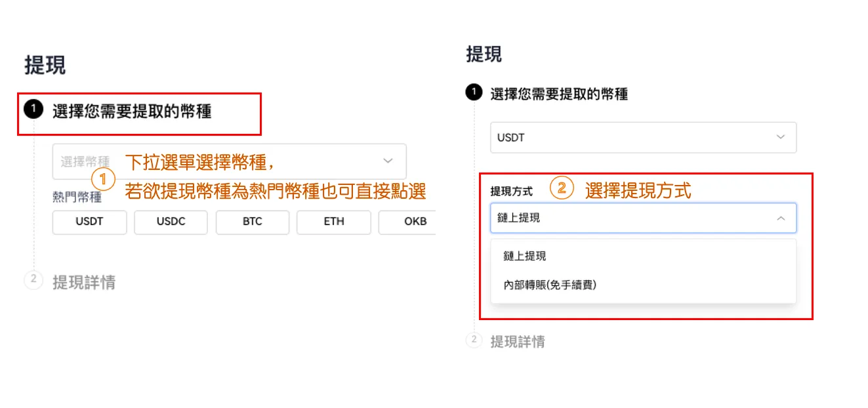Click 提現詳情 step label below hot currencies
Screen dimensions: 868x408
click(84, 283)
